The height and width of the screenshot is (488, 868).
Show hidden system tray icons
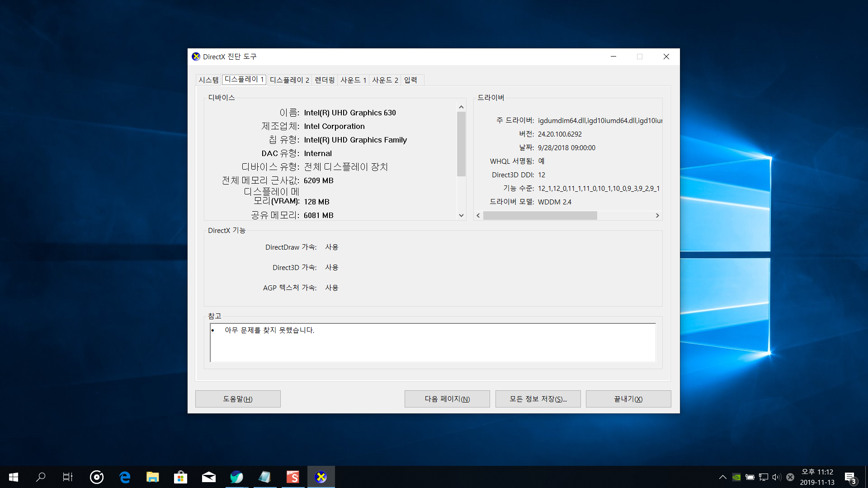(x=723, y=477)
